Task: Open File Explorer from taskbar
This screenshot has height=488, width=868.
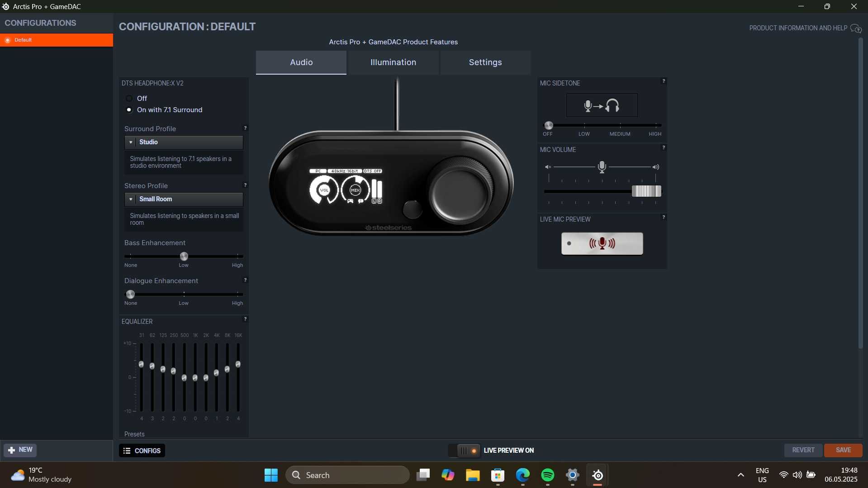Action: 473,475
